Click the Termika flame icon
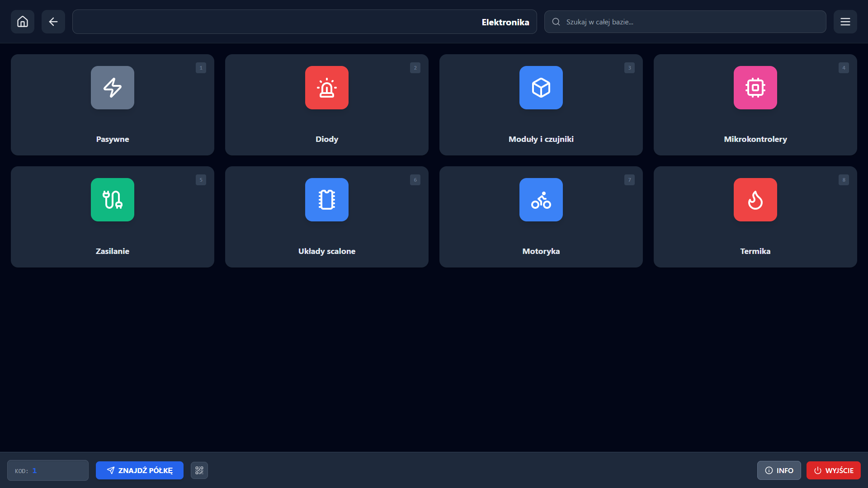Image resolution: width=868 pixels, height=488 pixels. point(755,200)
